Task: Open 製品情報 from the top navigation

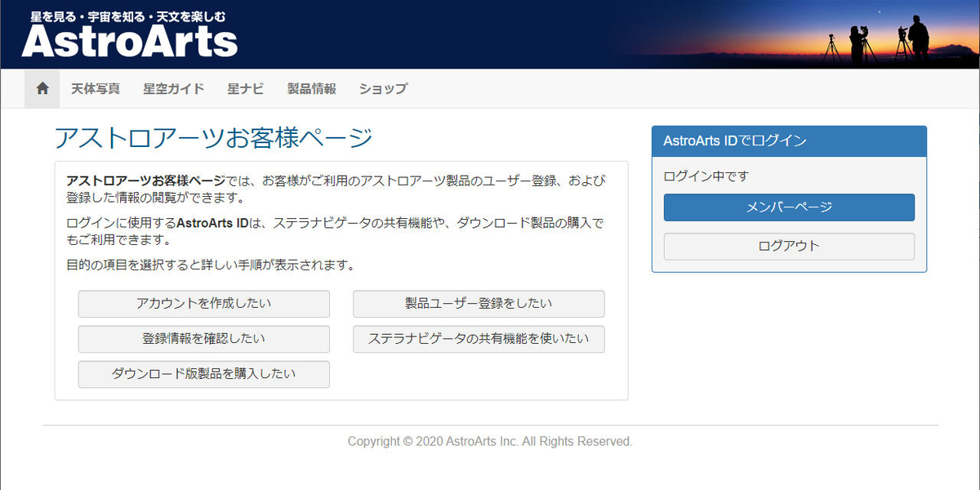Action: pos(312,88)
